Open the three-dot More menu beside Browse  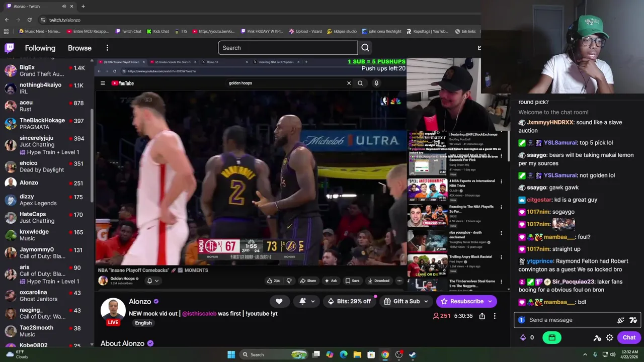point(107,48)
